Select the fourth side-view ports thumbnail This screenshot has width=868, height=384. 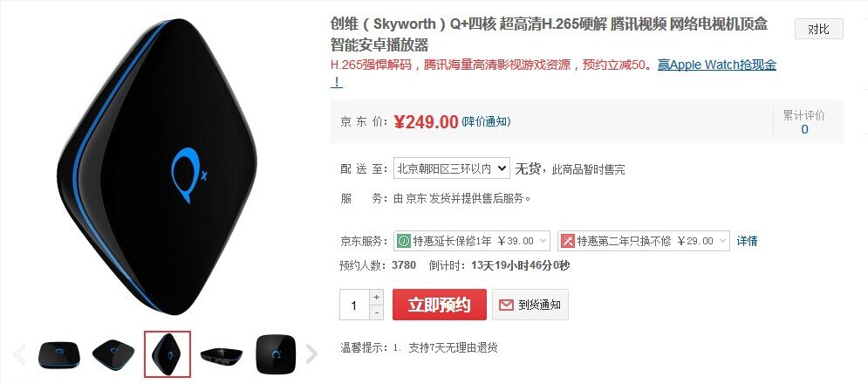pos(222,354)
